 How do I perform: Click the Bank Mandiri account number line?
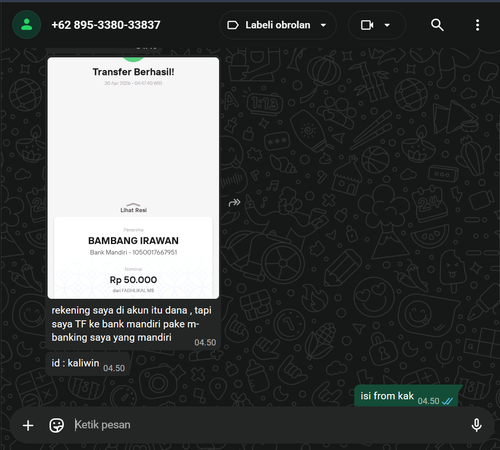pyautogui.click(x=133, y=252)
